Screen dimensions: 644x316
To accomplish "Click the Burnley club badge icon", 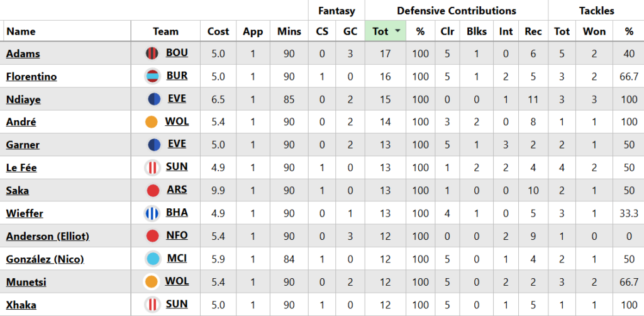I will (x=153, y=77).
